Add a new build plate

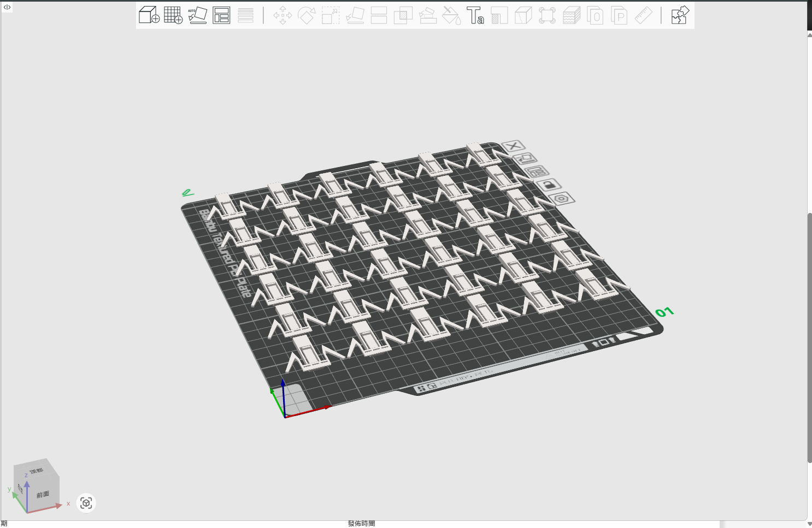click(173, 15)
